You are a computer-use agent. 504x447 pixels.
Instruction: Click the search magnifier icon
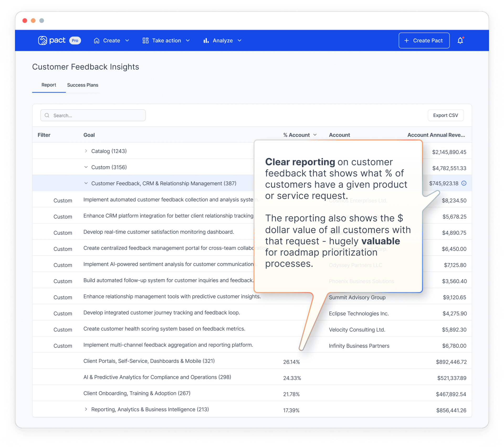coord(47,115)
